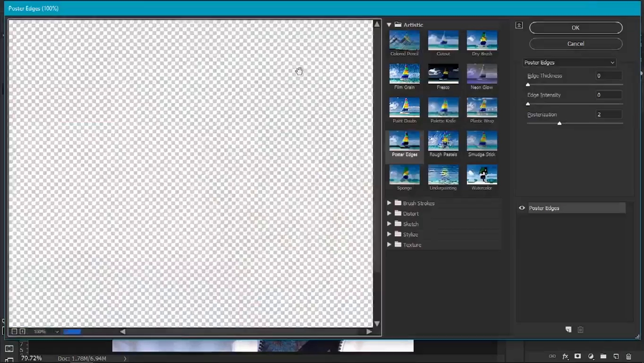Click the Cancel button

(x=576, y=43)
